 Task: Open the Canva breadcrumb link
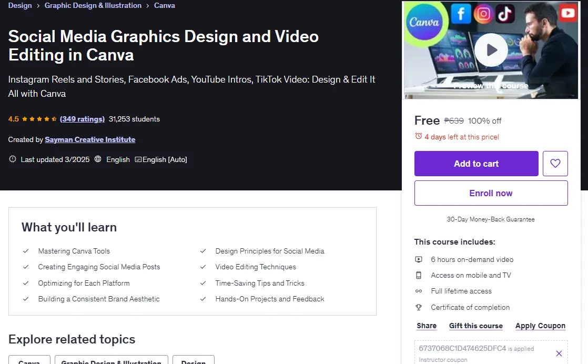[x=164, y=6]
